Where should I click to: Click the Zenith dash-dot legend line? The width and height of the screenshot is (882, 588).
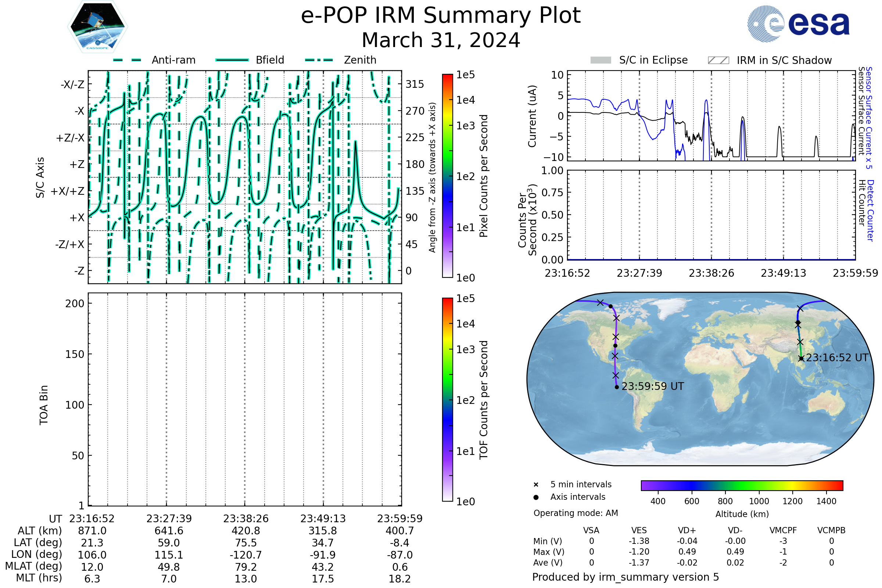coord(319,60)
